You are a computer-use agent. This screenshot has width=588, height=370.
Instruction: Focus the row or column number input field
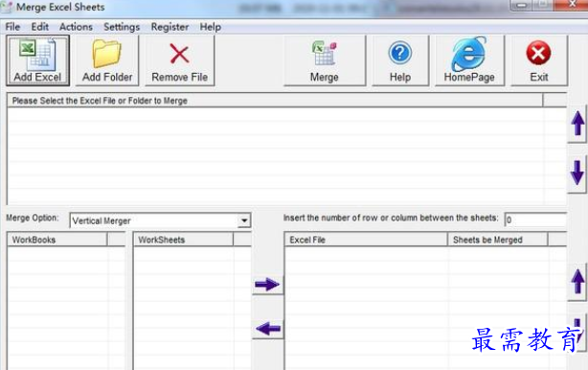click(535, 220)
